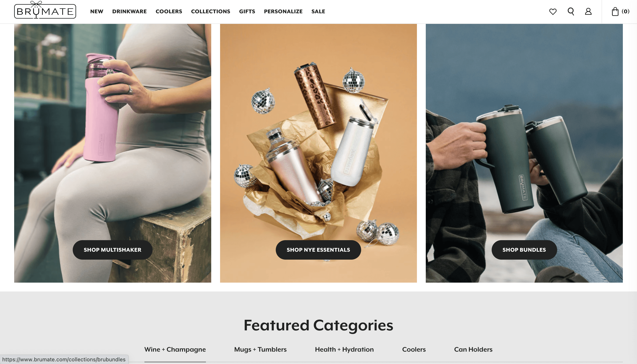Screen dimensions: 637x364
Task: Open the PERSONALIZE menu item
Action: (x=283, y=11)
